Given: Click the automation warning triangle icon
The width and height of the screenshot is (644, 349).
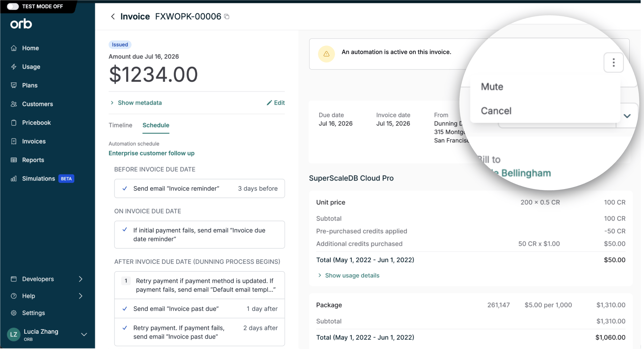Looking at the screenshot, I should click(326, 54).
